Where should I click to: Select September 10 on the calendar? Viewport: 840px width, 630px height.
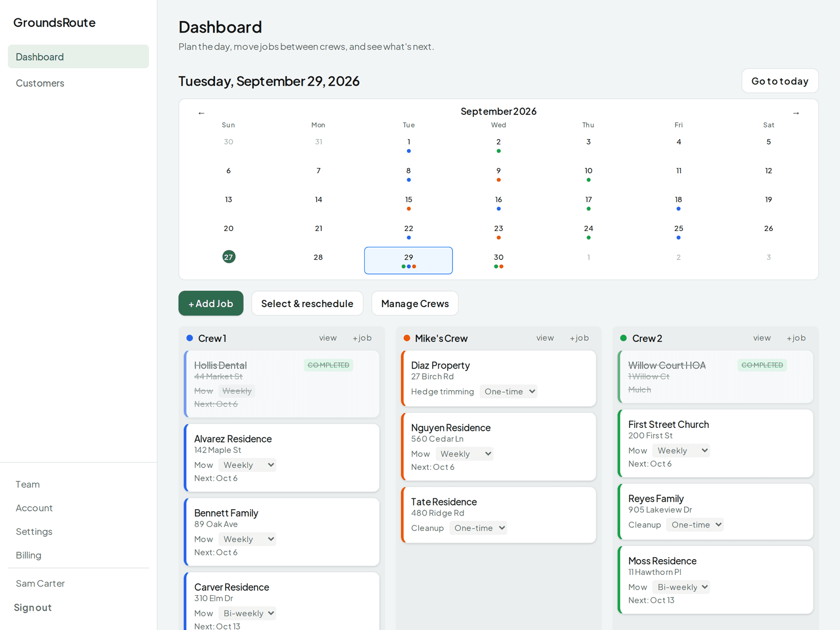coord(589,174)
